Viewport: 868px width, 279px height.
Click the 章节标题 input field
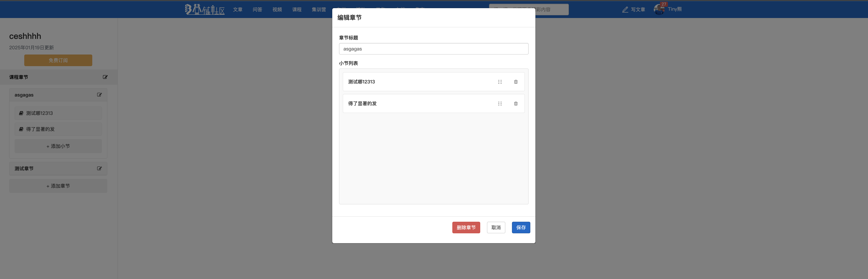point(433,49)
